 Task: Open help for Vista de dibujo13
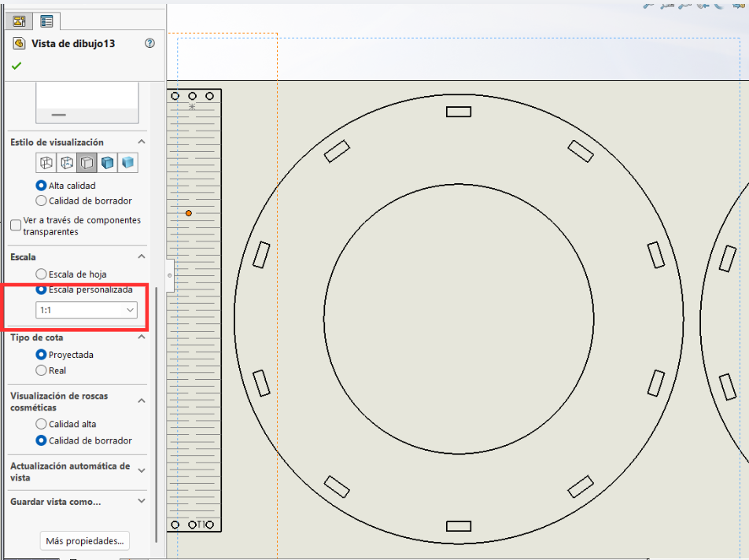pos(149,43)
